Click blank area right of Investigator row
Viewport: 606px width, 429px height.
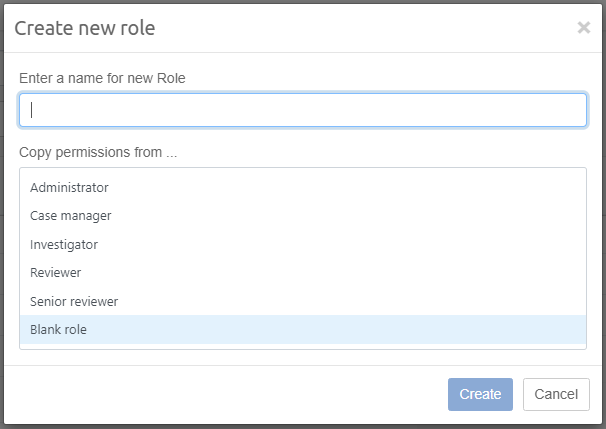tap(400, 244)
